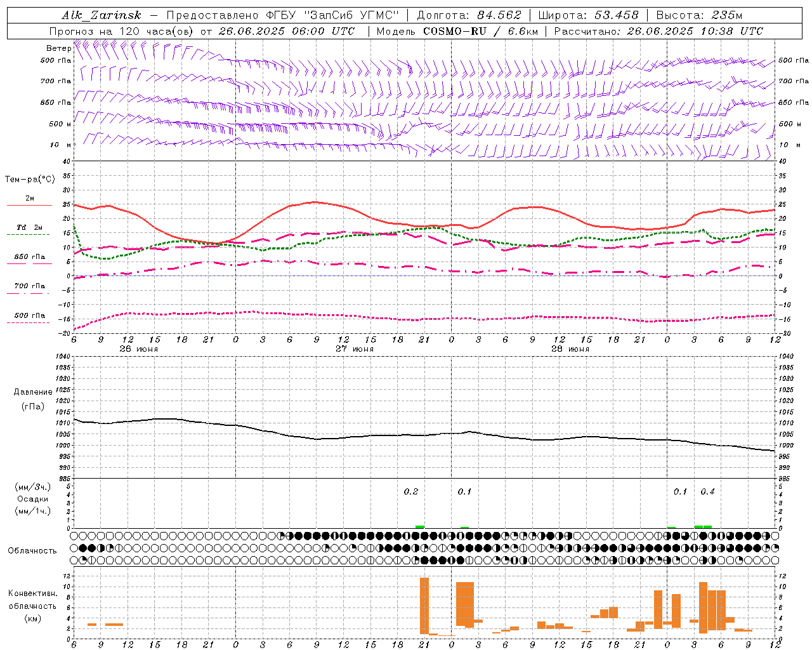Viewport: 812px width, 650px height.
Task: Click the red 2м temperature legend line
Action: point(30,206)
